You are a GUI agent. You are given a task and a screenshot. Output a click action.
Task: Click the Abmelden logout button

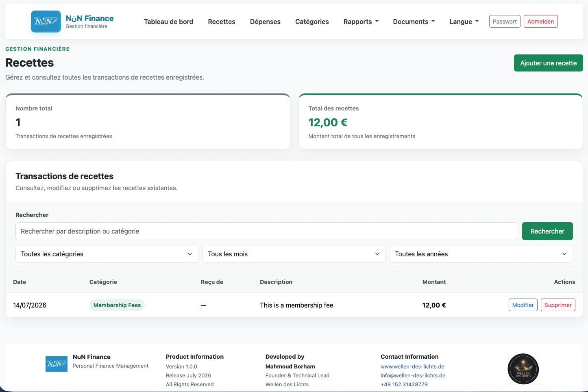(x=540, y=22)
